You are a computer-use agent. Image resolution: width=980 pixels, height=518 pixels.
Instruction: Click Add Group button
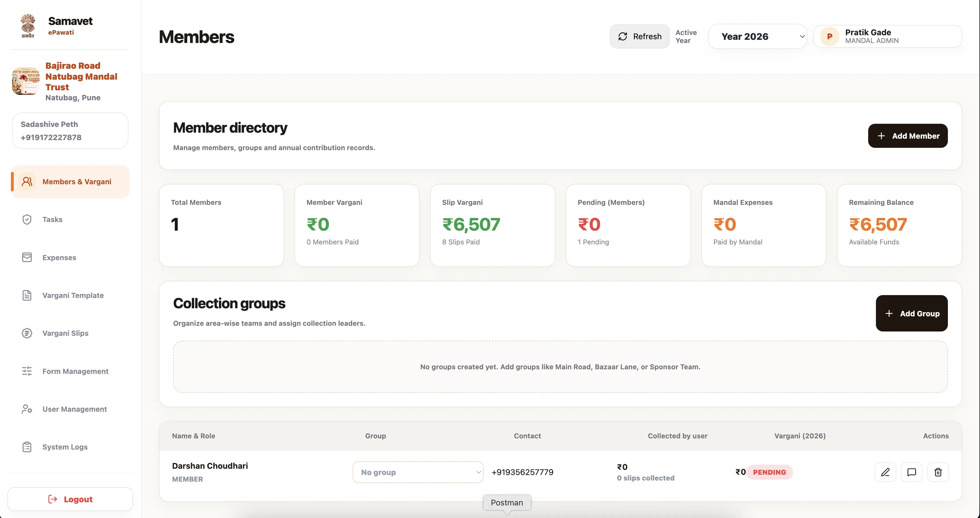click(x=911, y=313)
